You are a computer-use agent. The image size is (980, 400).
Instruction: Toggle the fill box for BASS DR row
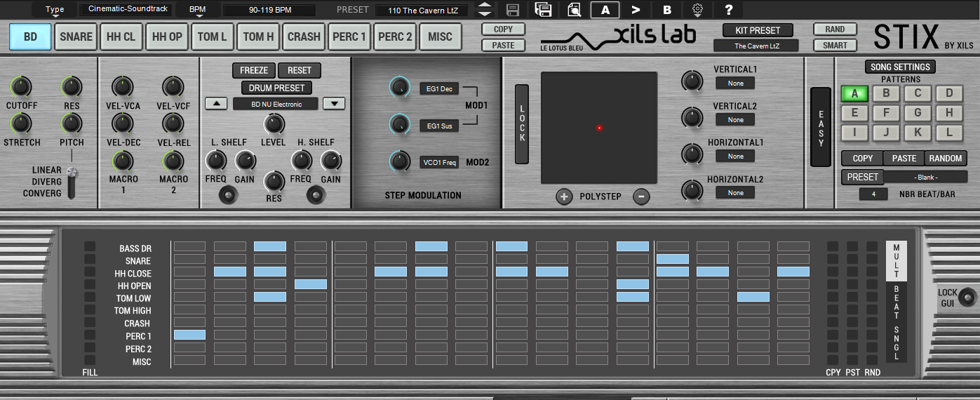89,246
